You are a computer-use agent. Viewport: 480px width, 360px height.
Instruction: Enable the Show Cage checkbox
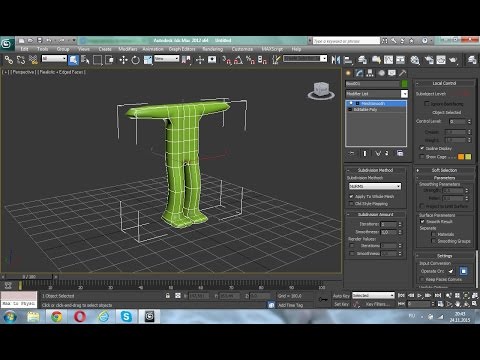point(422,156)
